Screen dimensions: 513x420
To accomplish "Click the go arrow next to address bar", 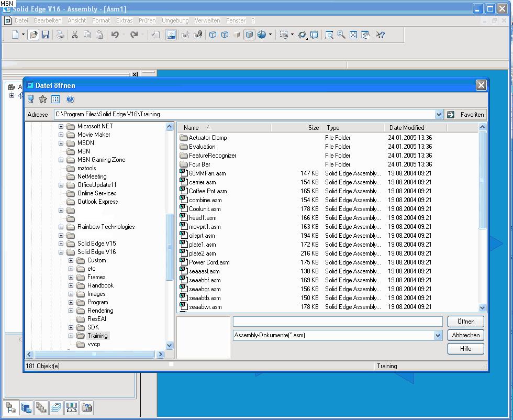I will [x=451, y=115].
